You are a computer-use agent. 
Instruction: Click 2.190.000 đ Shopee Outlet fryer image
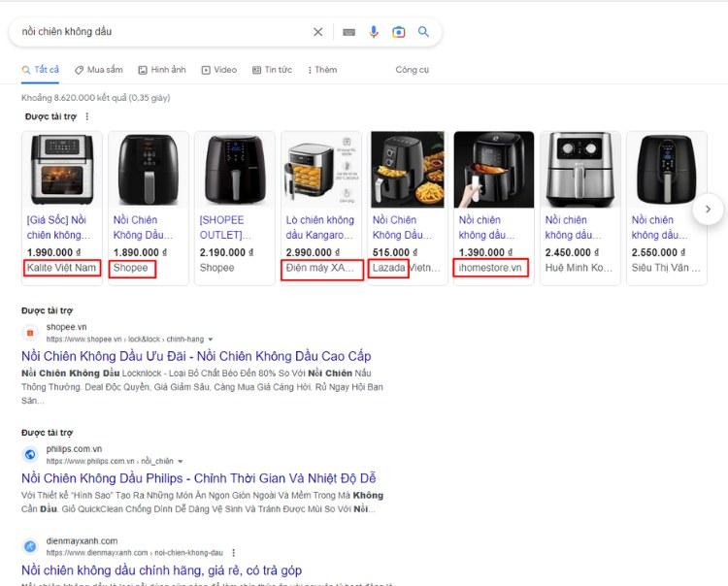[x=235, y=170]
